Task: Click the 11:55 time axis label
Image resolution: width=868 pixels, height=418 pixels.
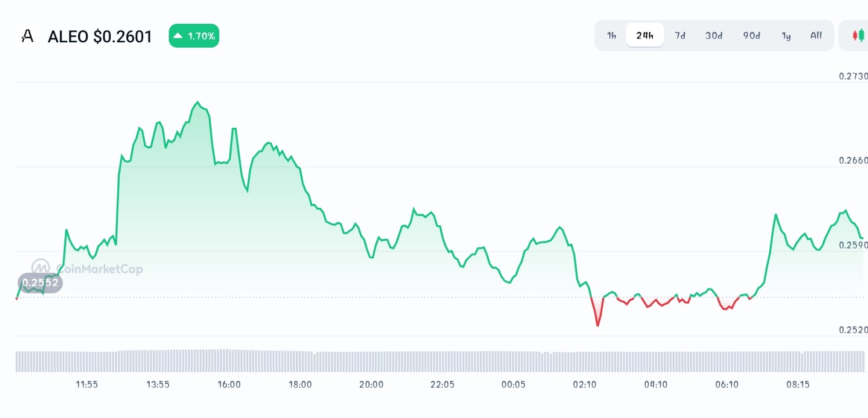Action: (x=87, y=384)
